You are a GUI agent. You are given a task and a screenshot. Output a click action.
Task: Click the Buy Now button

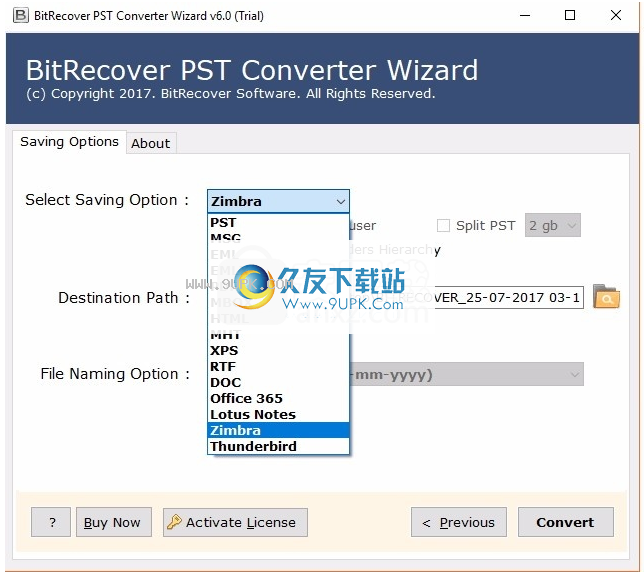(114, 522)
